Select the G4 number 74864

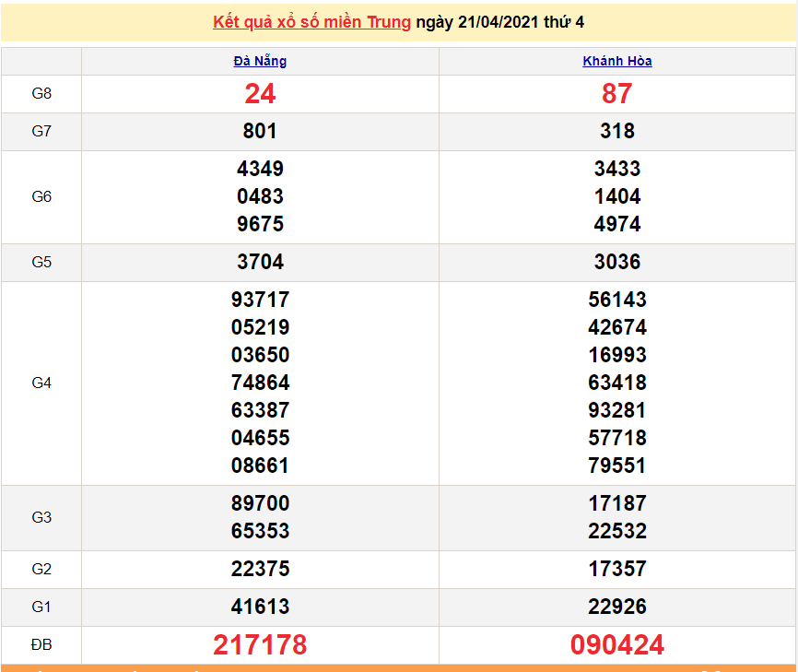tap(260, 383)
